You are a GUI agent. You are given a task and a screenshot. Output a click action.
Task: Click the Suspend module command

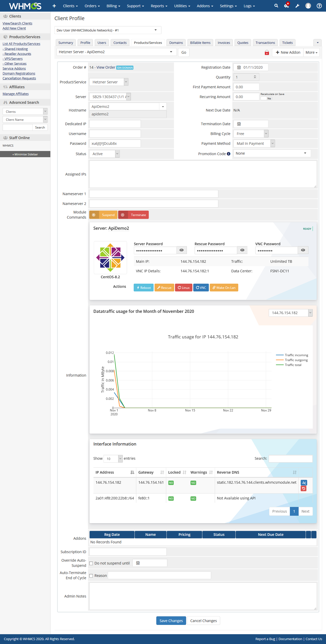[103, 215]
